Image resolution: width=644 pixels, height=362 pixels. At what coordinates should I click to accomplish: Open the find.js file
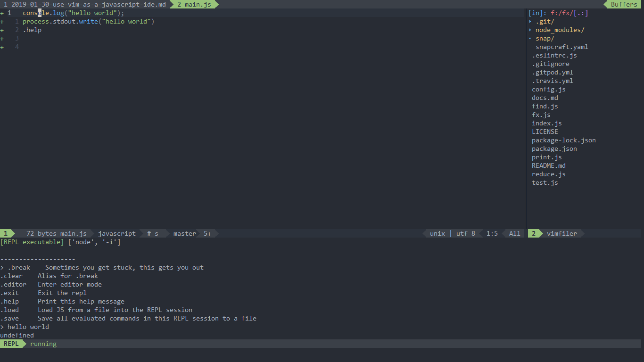[545, 106]
